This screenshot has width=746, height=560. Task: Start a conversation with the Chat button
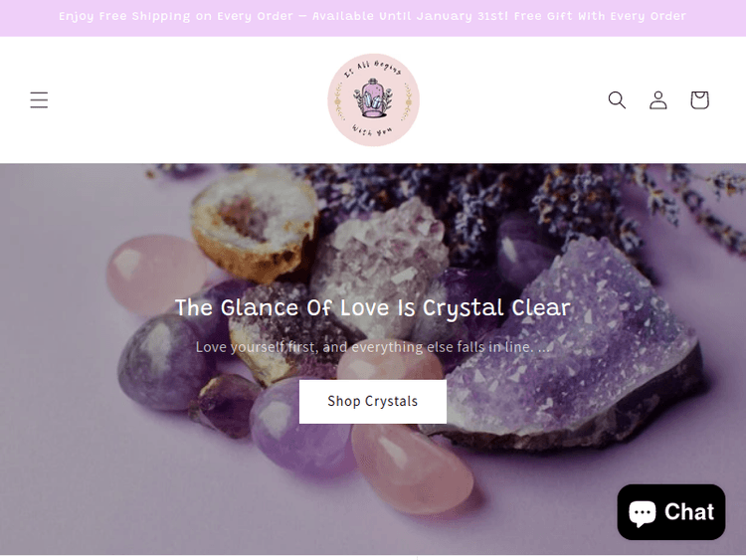point(670,512)
